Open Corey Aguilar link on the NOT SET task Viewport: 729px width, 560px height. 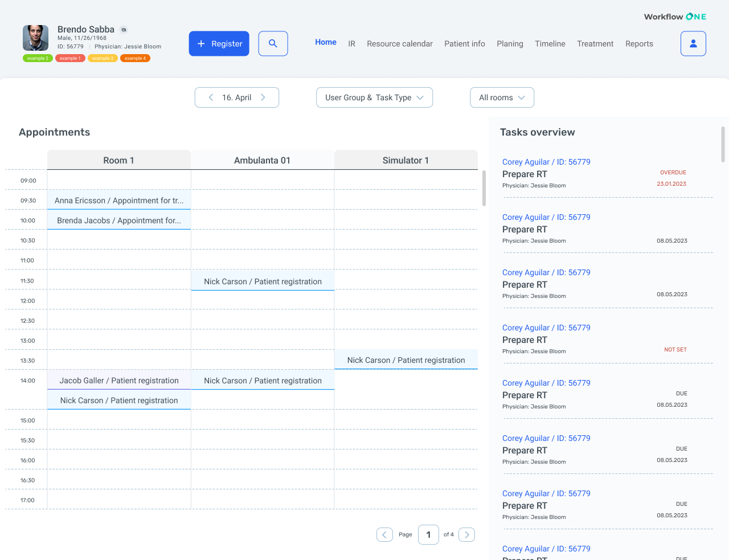546,328
